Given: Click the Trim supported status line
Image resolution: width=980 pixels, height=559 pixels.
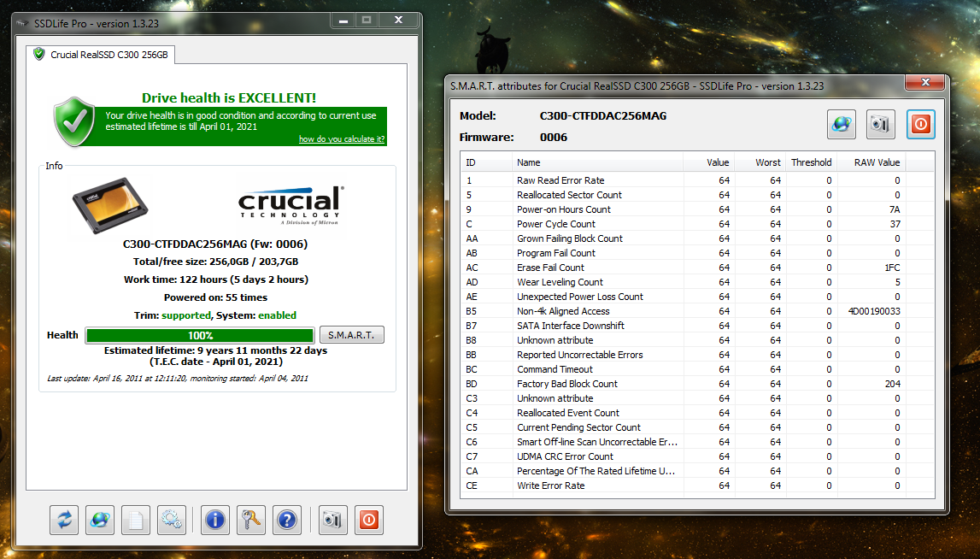Looking at the screenshot, I should [215, 315].
